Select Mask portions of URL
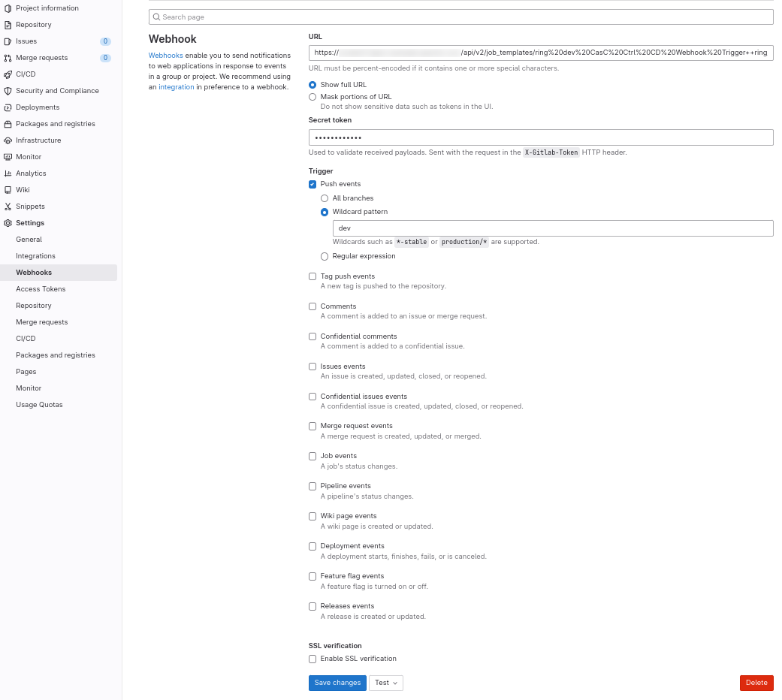This screenshot has height=700, width=782. (x=312, y=97)
